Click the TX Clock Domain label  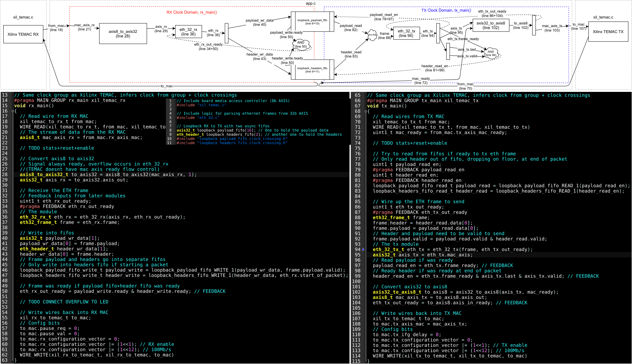pos(446,10)
